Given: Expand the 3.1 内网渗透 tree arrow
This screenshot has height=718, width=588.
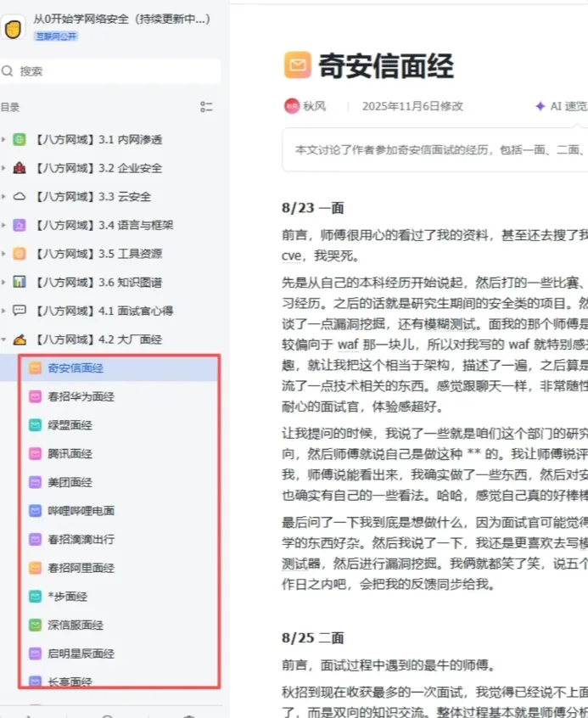Looking at the screenshot, I should 3,139.
